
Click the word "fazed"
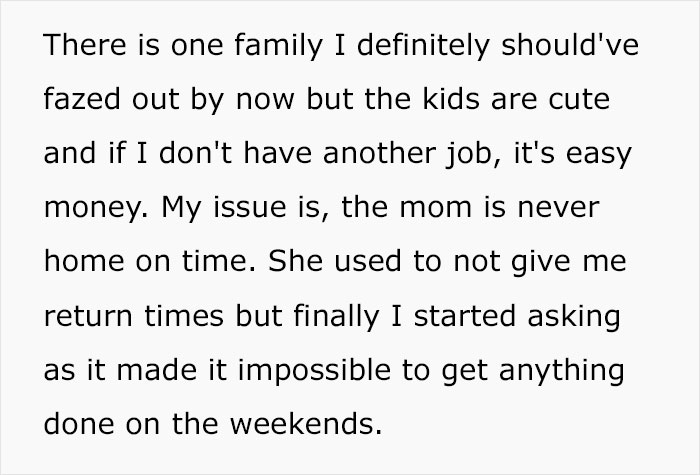pyautogui.click(x=77, y=101)
